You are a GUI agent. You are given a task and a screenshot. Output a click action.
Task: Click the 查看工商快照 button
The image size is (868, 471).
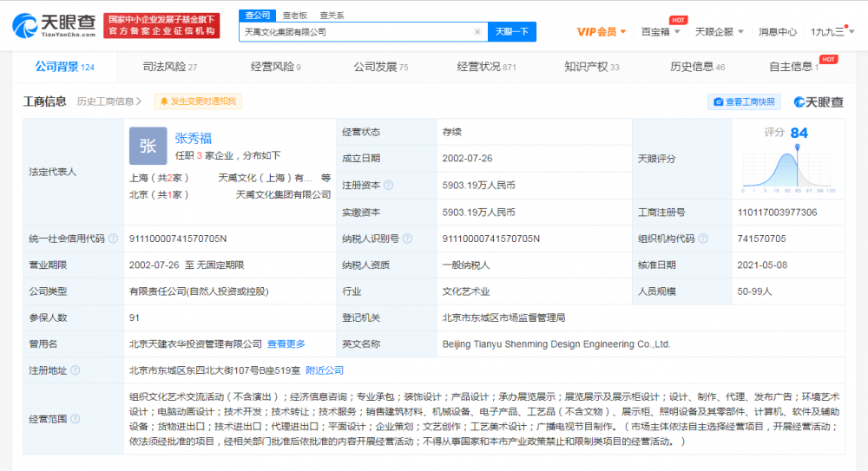click(744, 101)
